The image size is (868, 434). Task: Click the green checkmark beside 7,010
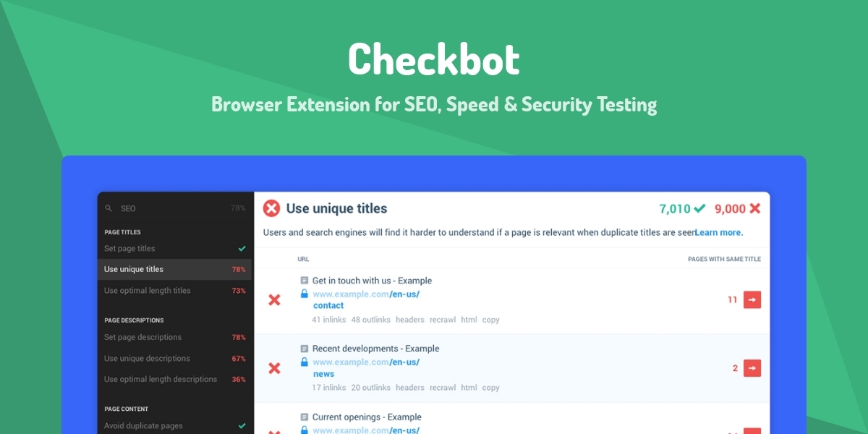[699, 208]
